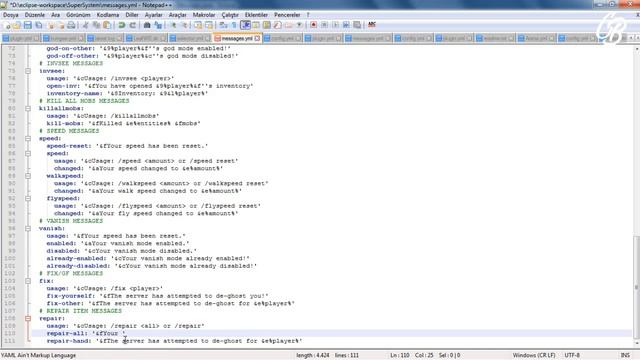Zoom in using the toolbar icon
The image size is (640, 360).
click(173, 25)
